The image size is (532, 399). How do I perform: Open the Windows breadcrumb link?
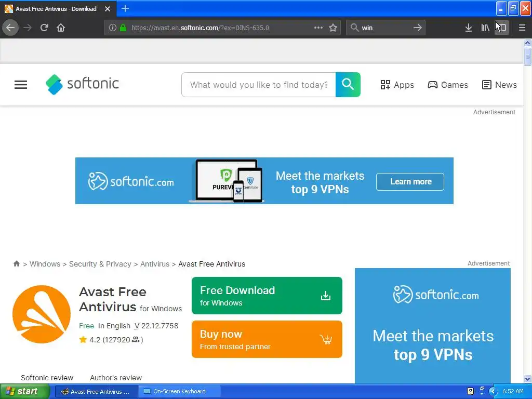tap(45, 264)
